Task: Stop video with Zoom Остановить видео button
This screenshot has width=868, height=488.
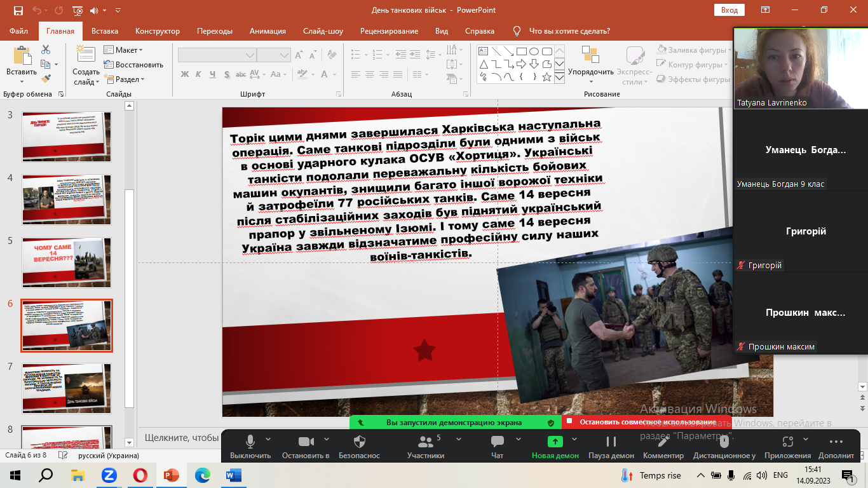Action: tap(306, 445)
